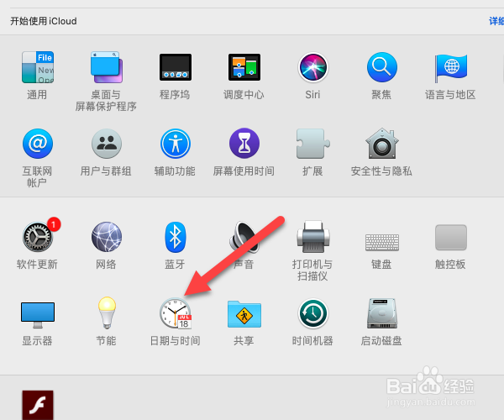Open 安全性与隐私 house icon

tap(382, 144)
